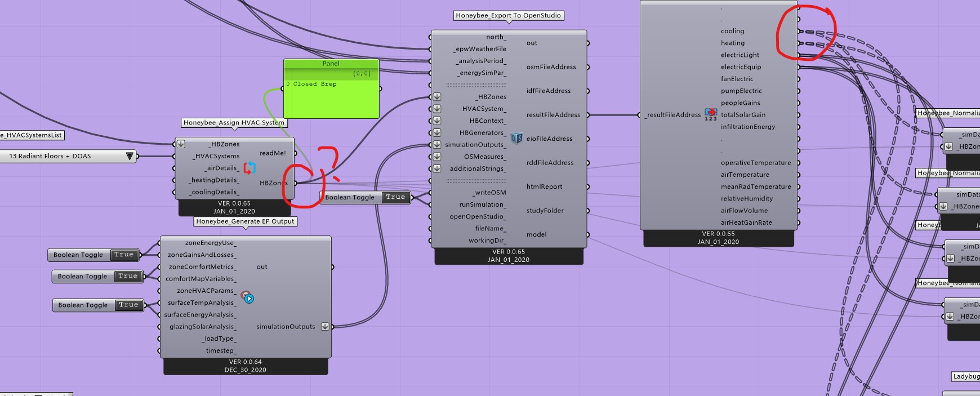Click the runSimulation_ input parameter
980x396 pixels.
click(483, 204)
